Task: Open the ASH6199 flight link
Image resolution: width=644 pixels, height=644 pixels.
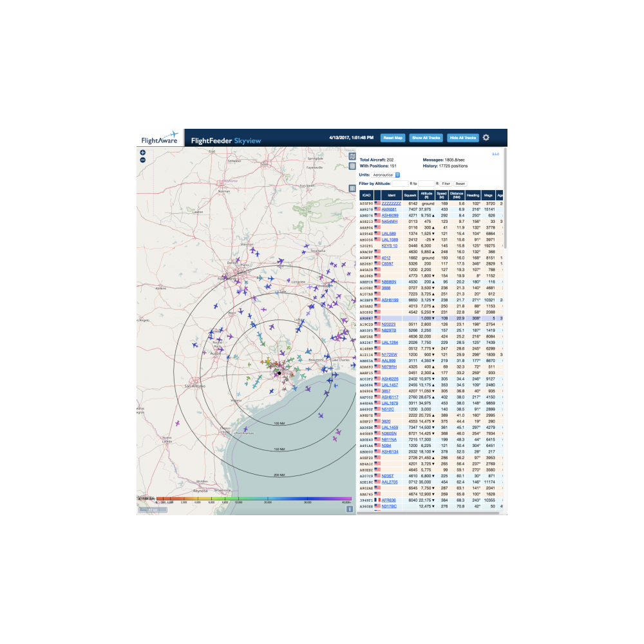Action: coord(390,300)
